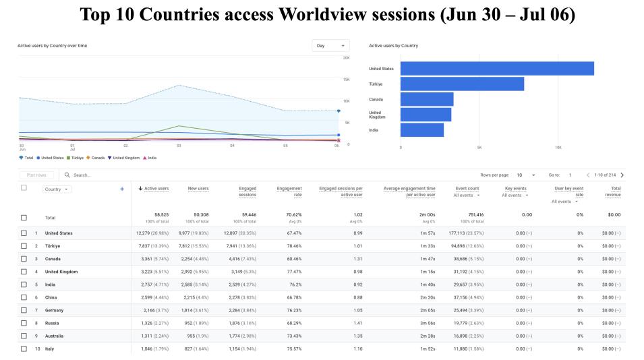Open the Country dimension dropdown
The image size is (644, 360).
pyautogui.click(x=56, y=189)
